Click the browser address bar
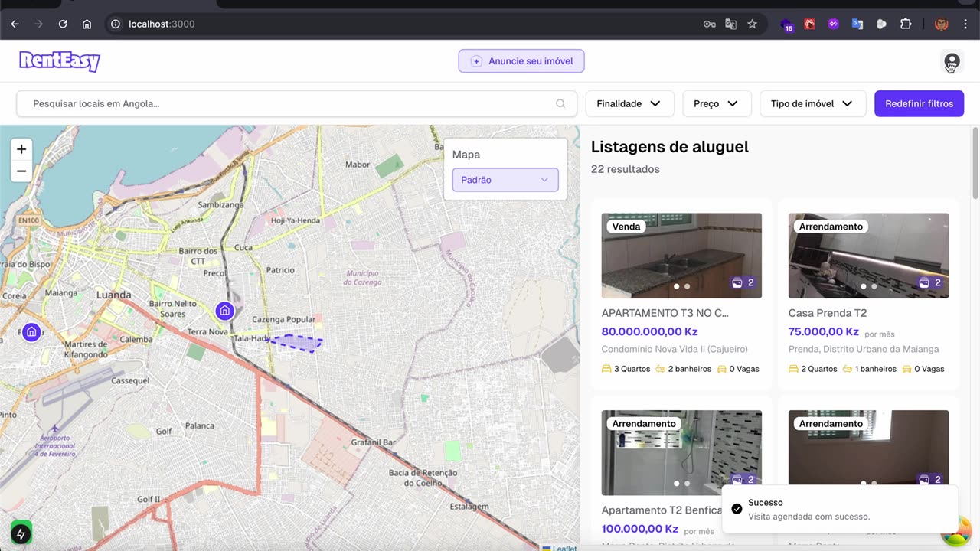This screenshot has width=980, height=551. [x=406, y=24]
